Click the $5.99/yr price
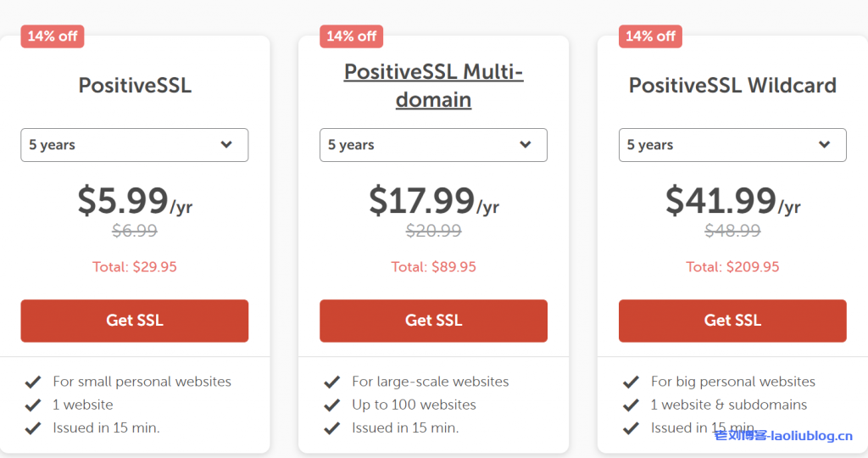This screenshot has height=458, width=868. pyautogui.click(x=134, y=201)
